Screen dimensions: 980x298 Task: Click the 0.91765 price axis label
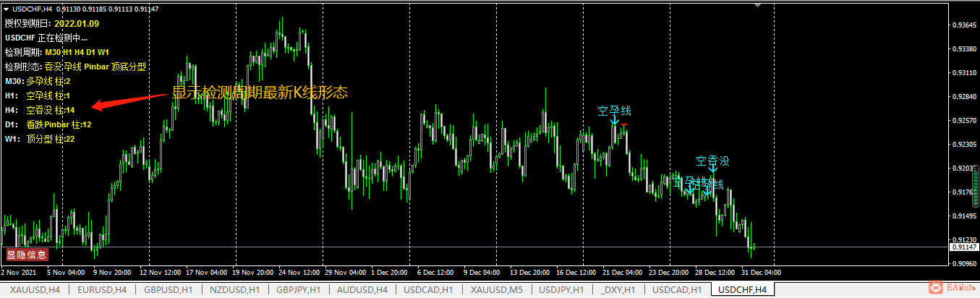point(965,192)
